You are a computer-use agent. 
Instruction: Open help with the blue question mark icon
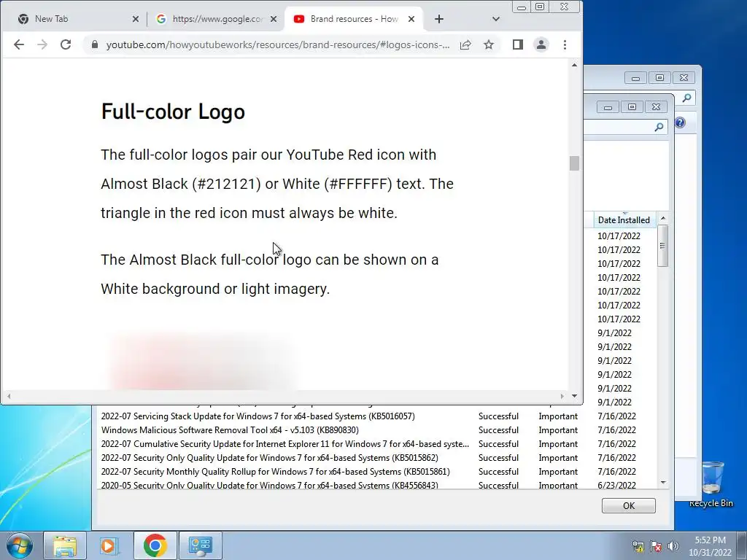click(681, 122)
